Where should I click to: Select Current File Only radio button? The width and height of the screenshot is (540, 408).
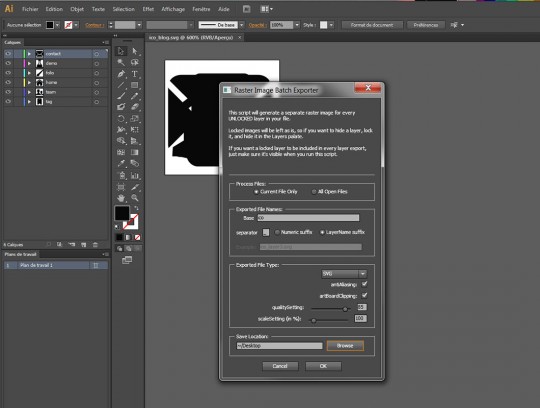[x=256, y=192]
